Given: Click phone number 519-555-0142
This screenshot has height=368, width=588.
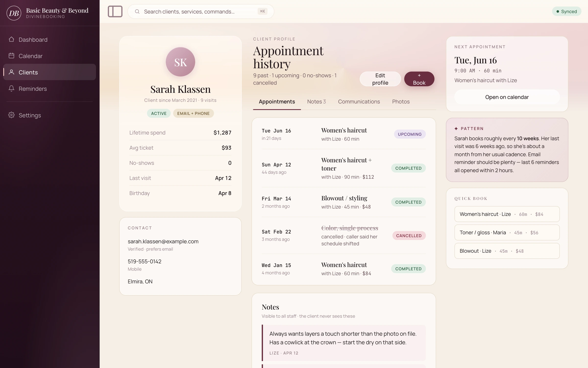Looking at the screenshot, I should click(145, 262).
